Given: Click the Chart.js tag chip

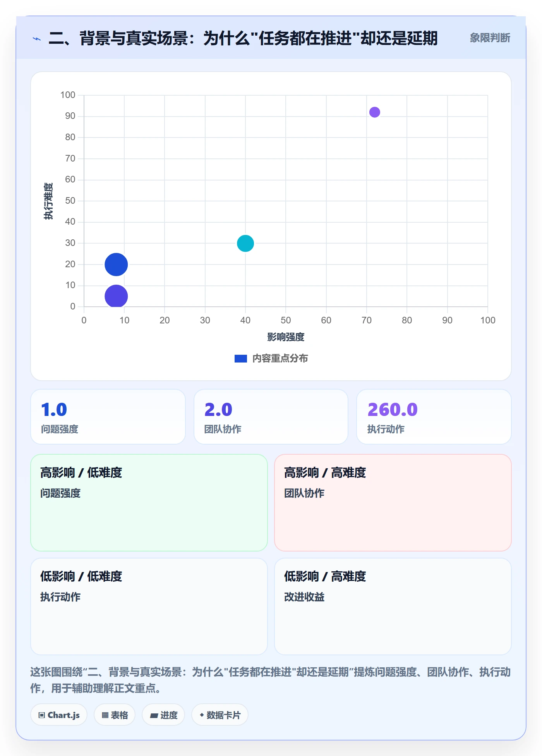Looking at the screenshot, I should 59,715.
